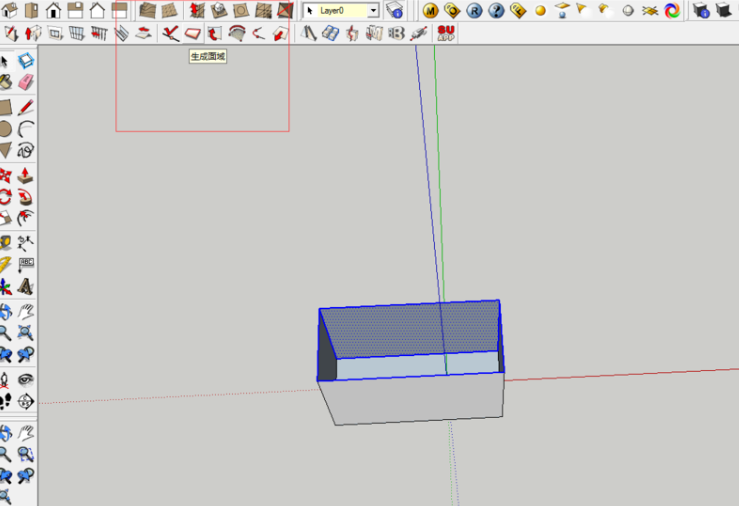Select the red pencil Line tool
The image size is (739, 506).
click(x=26, y=107)
